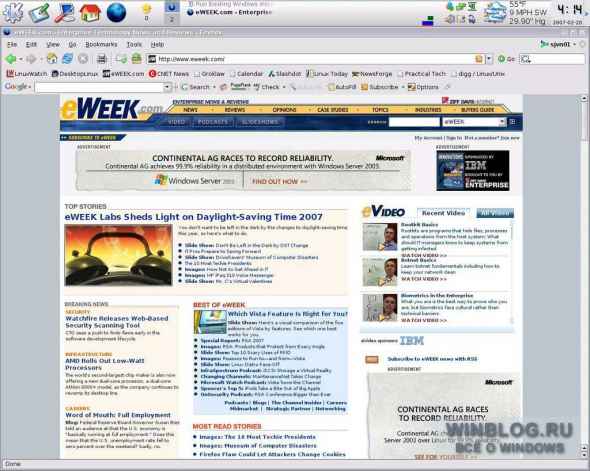The image size is (590, 471).
Task: Open the Groklaw bookmark
Action: pos(209,74)
